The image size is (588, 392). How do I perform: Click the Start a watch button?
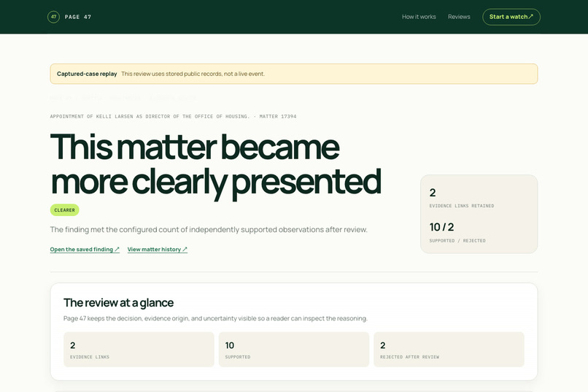point(511,17)
